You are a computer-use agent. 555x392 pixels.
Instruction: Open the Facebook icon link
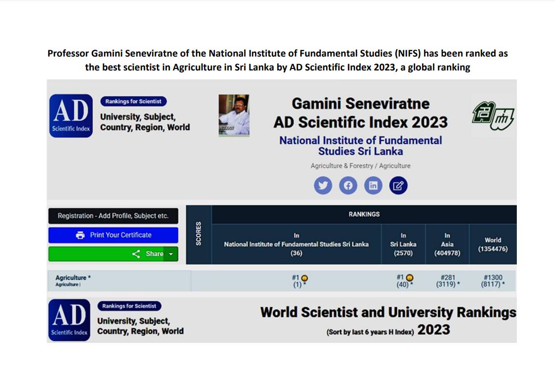click(x=348, y=186)
